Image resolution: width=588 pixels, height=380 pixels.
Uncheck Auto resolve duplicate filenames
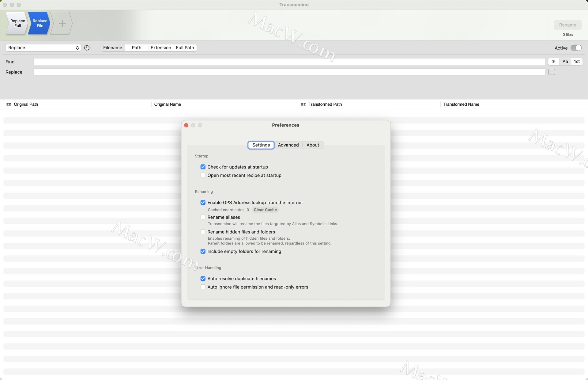(x=203, y=279)
